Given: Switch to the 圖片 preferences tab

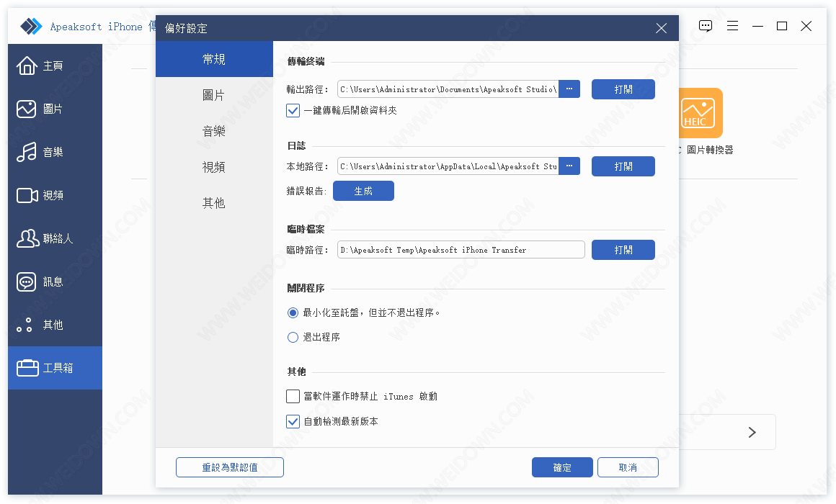Looking at the screenshot, I should [x=214, y=95].
